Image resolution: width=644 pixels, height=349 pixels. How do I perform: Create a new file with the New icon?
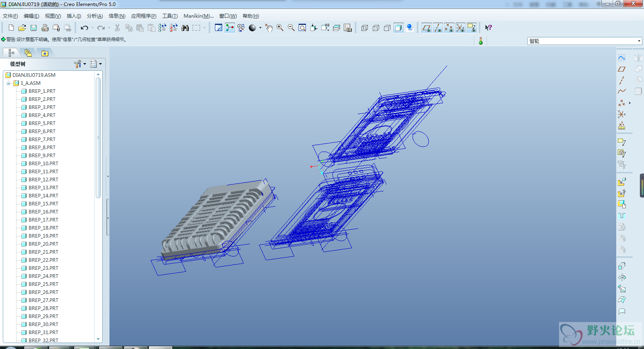[x=11, y=28]
